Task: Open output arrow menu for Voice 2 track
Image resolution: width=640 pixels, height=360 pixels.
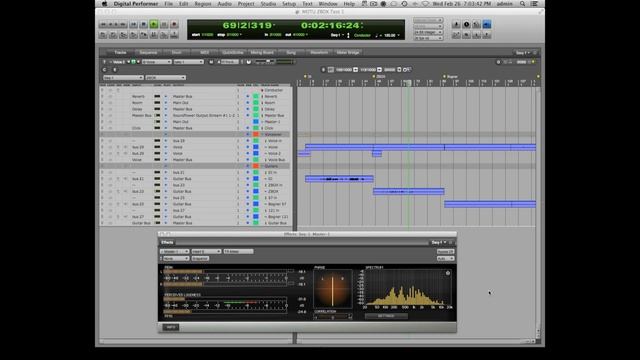Action: tap(166, 153)
